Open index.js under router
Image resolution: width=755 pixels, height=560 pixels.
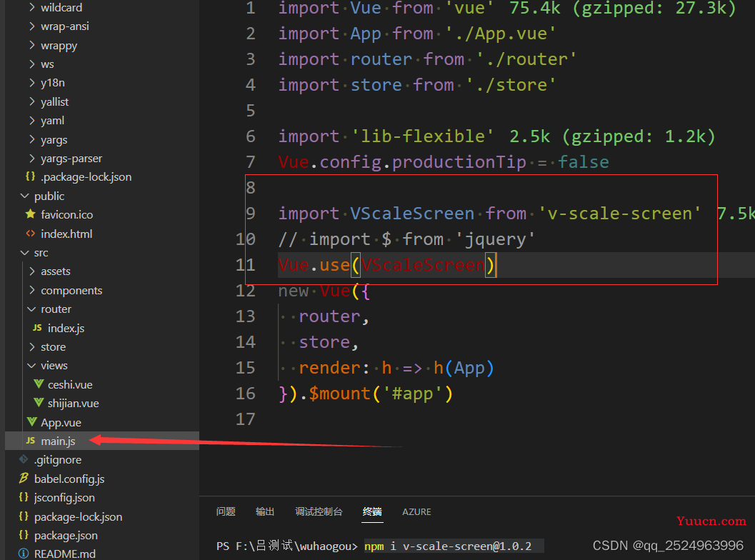pyautogui.click(x=66, y=329)
